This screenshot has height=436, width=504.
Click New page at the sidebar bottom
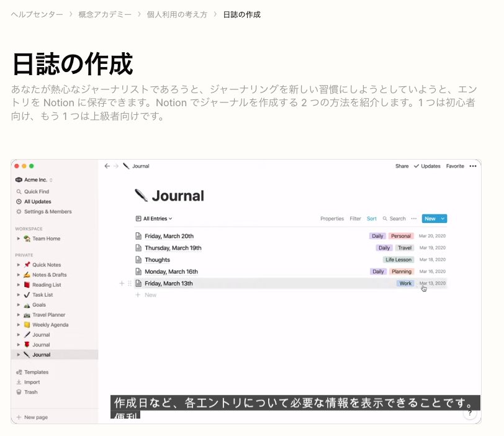coord(32,417)
